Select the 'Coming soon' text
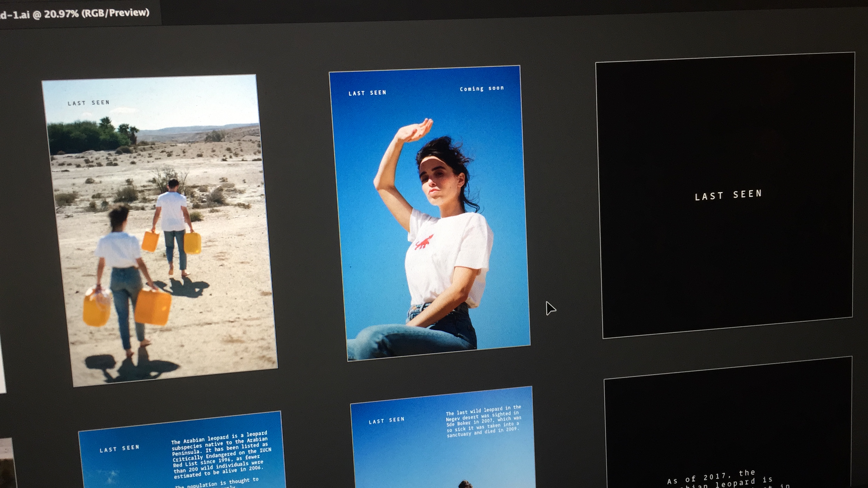This screenshot has width=868, height=488. tap(482, 89)
